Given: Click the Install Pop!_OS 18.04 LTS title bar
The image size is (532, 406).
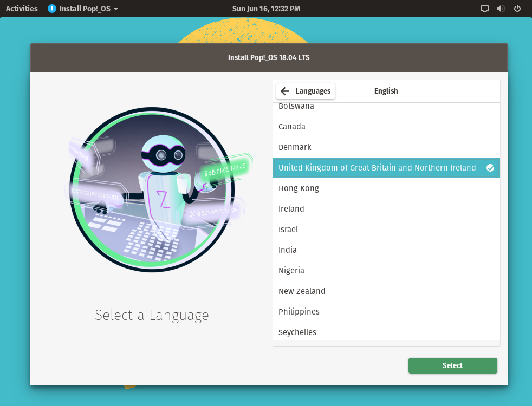Looking at the screenshot, I should coord(269,57).
